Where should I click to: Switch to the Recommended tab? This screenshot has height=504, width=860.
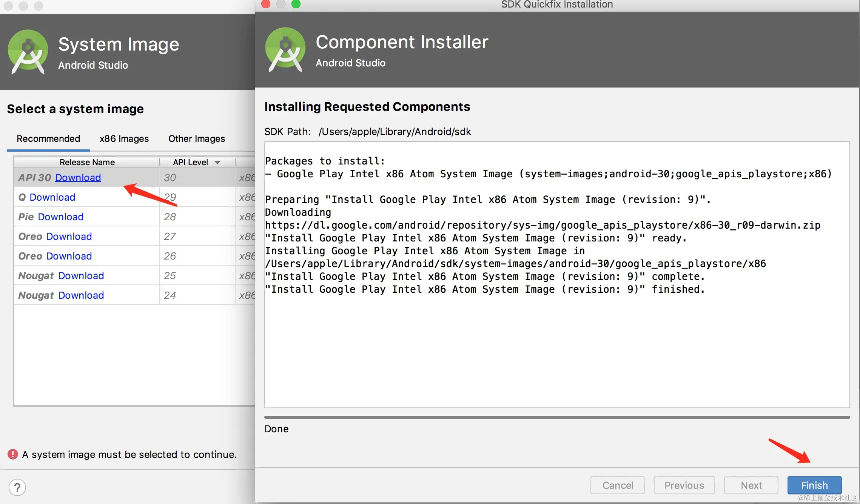[48, 139]
